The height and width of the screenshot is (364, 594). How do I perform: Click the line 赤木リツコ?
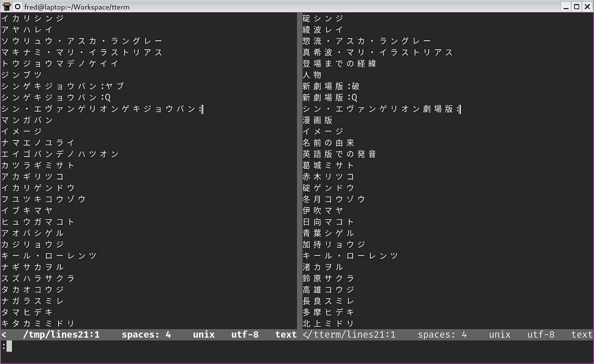pyautogui.click(x=328, y=176)
